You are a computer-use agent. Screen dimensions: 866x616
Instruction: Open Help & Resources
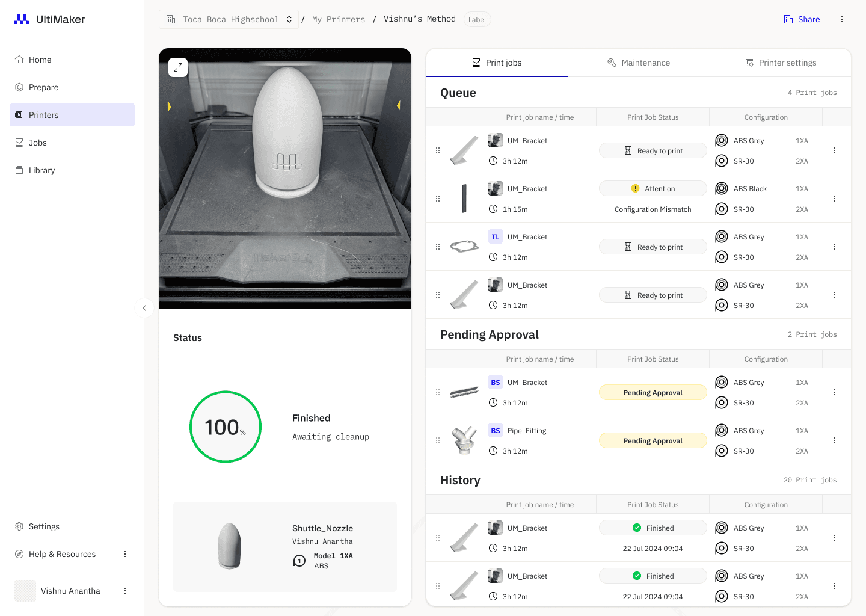pyautogui.click(x=62, y=554)
